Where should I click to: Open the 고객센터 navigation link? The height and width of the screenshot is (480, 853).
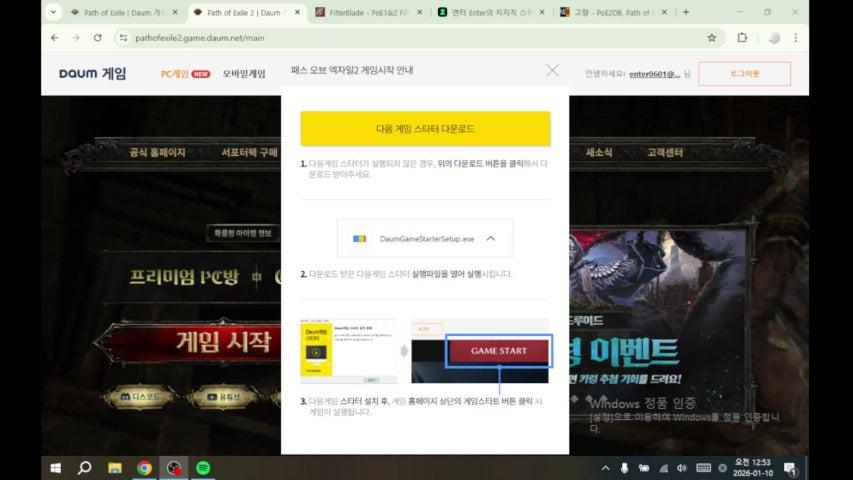click(x=664, y=153)
